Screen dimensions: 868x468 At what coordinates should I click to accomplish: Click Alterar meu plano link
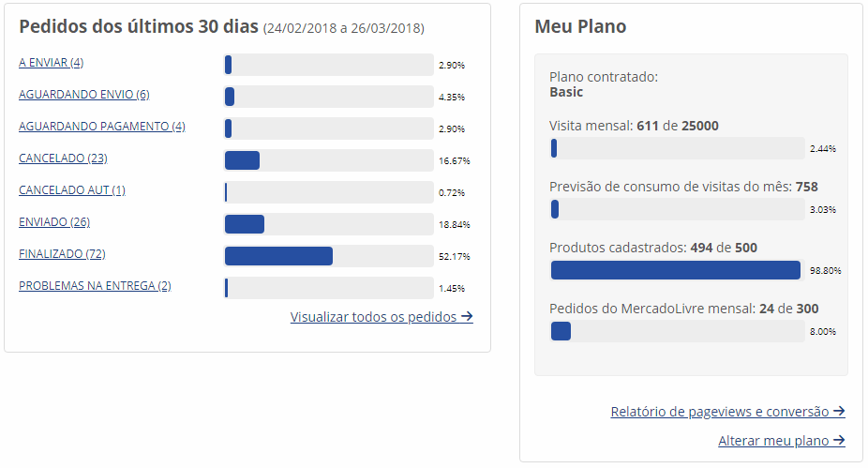click(781, 441)
